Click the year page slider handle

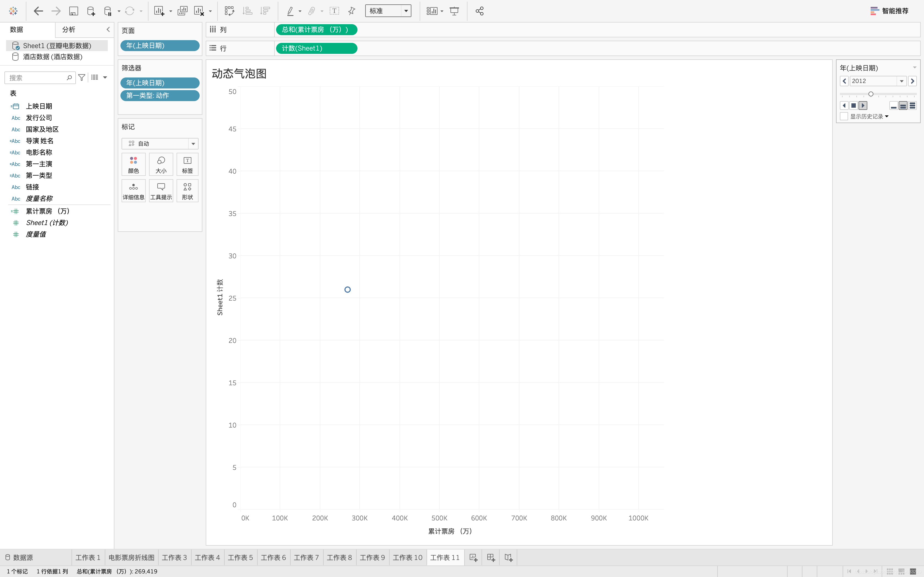pos(871,94)
